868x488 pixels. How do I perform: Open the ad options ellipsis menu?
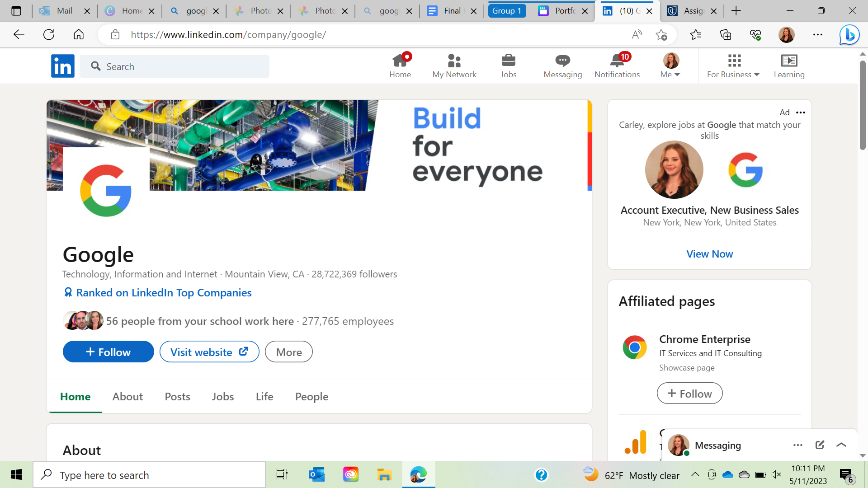click(801, 112)
